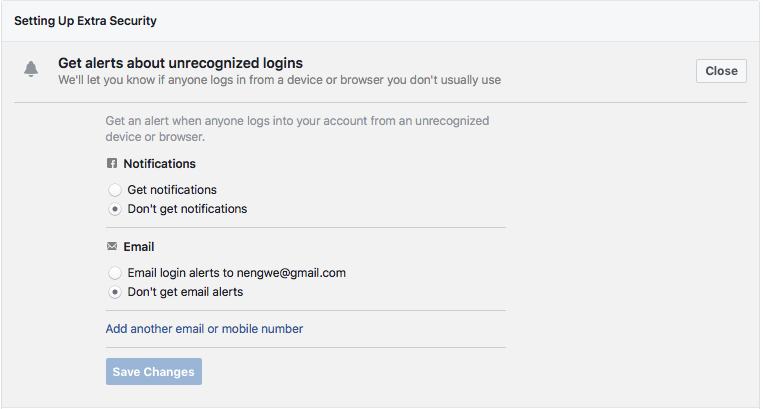The width and height of the screenshot is (763, 409).
Task: Open Add another email or mobile number
Action: (x=204, y=329)
